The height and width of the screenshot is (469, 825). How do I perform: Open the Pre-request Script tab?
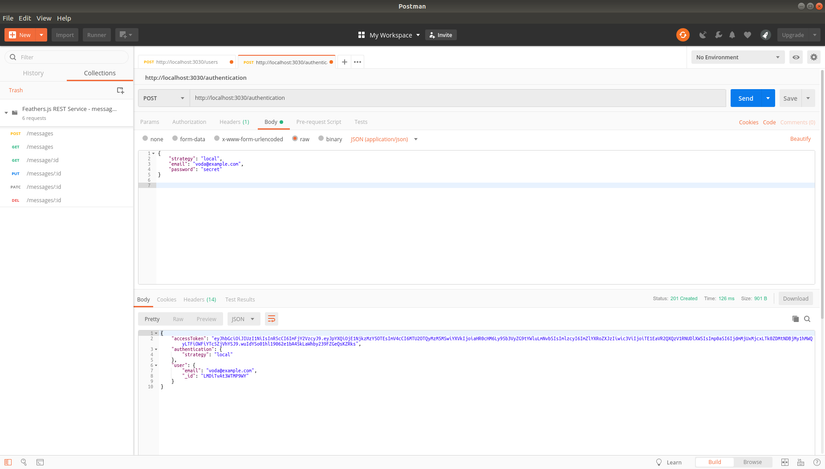318,122
